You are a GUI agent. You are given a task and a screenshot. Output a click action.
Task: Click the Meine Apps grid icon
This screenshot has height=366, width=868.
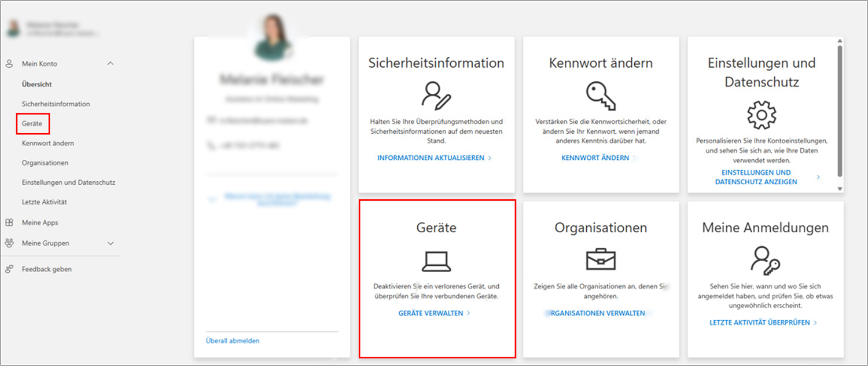pos(9,223)
